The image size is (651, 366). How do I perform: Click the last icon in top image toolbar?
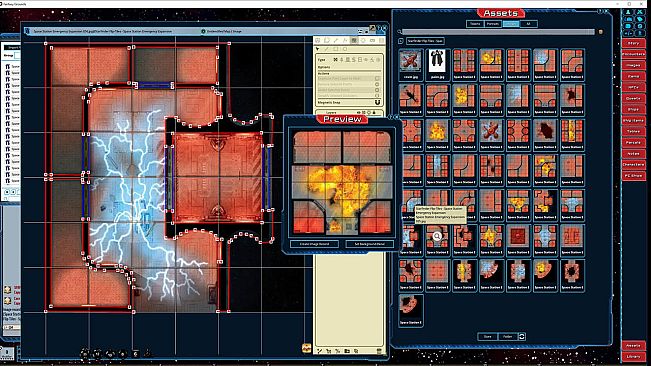tap(382, 40)
